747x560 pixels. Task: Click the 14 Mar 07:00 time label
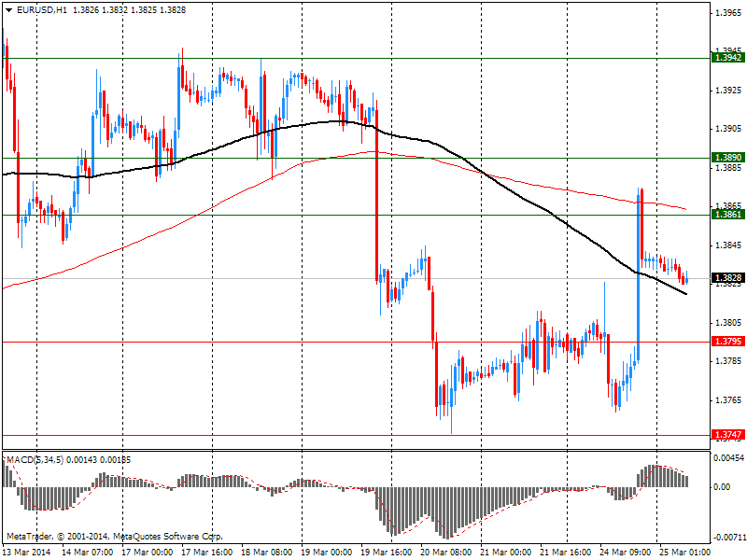coord(88,553)
